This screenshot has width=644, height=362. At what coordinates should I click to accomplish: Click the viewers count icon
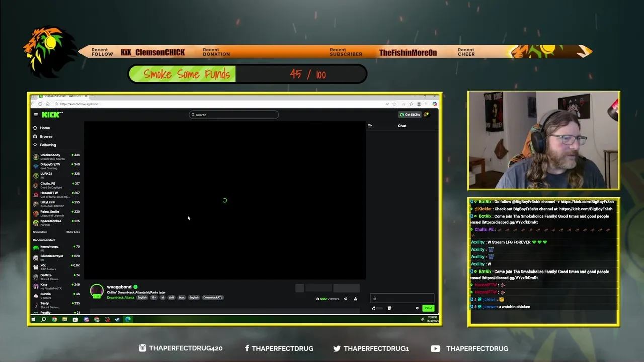click(318, 299)
